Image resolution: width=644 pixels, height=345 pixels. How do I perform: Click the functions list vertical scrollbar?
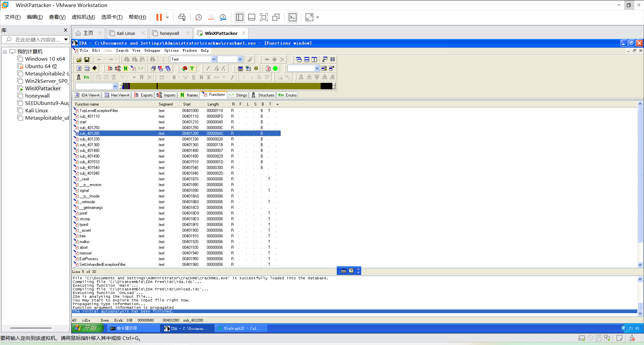[640, 184]
